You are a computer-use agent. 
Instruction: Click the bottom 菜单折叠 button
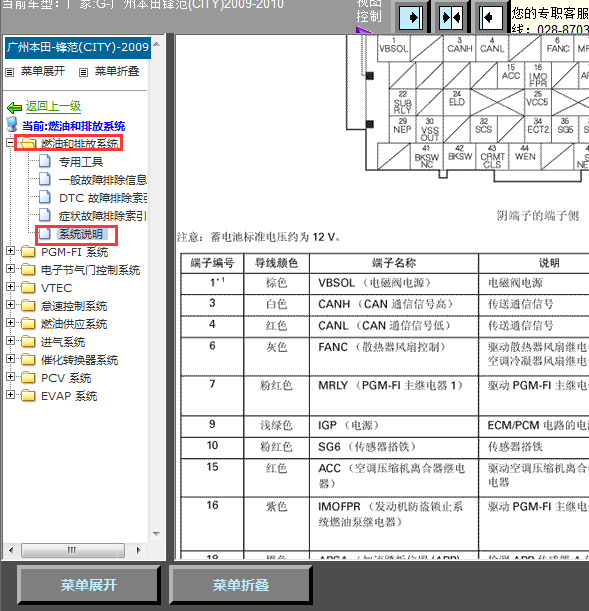241,585
